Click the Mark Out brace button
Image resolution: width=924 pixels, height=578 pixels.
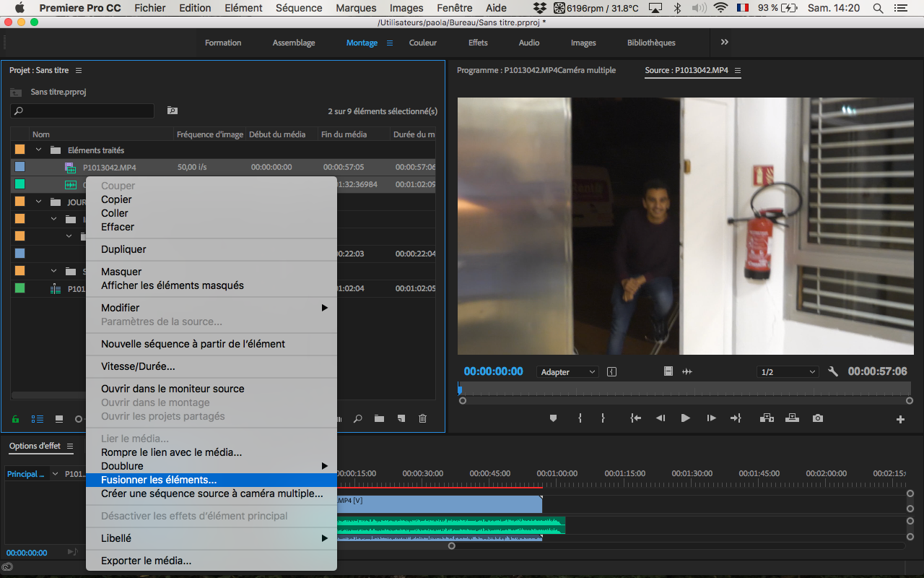click(x=603, y=418)
